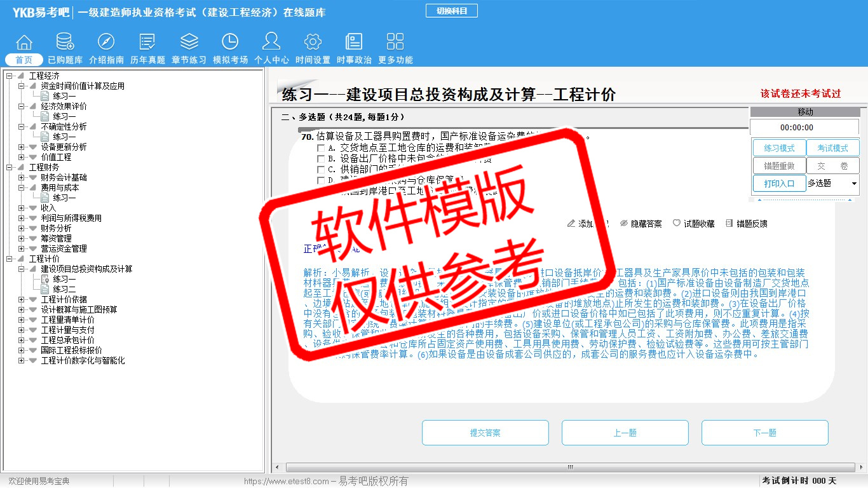Click the 打印入口 button

780,184
